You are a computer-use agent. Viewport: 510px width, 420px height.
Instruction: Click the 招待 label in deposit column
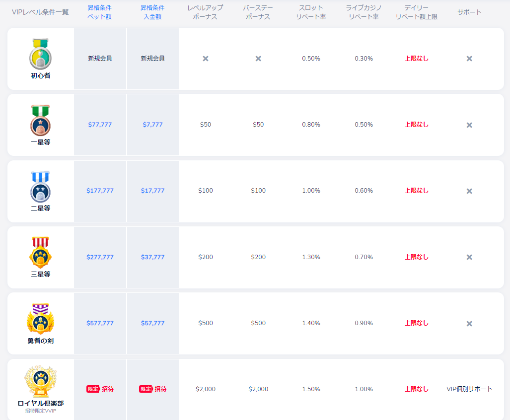160,389
